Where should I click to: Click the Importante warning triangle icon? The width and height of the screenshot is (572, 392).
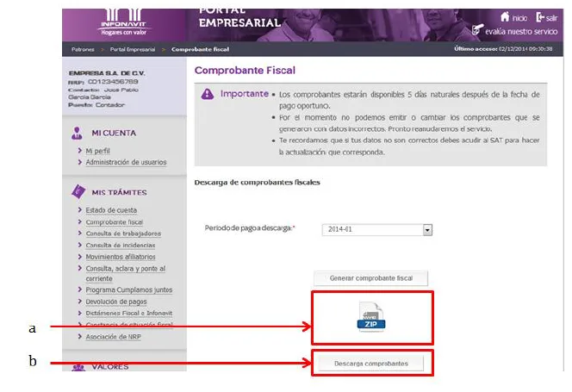(208, 94)
